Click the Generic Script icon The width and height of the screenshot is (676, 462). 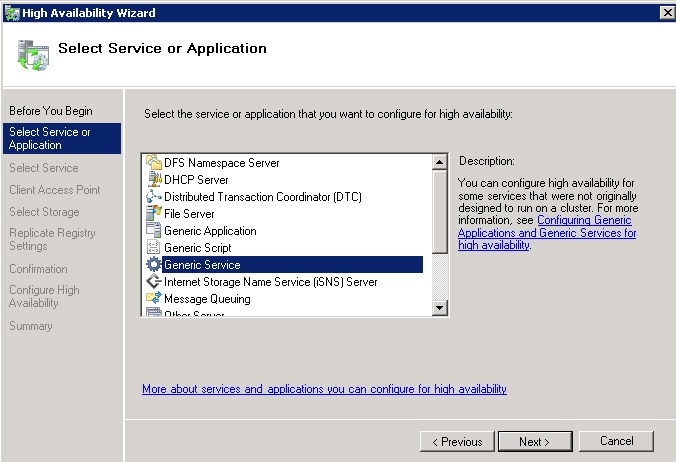153,248
